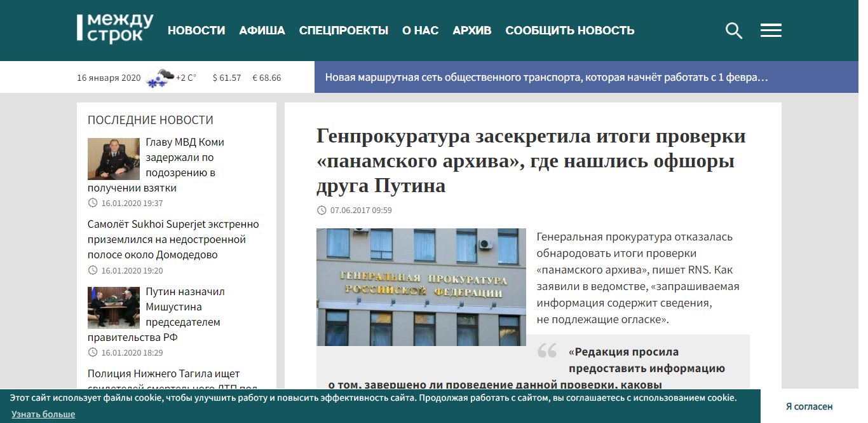The height and width of the screenshot is (423, 868).
Task: Open the Новости menu item
Action: click(196, 31)
